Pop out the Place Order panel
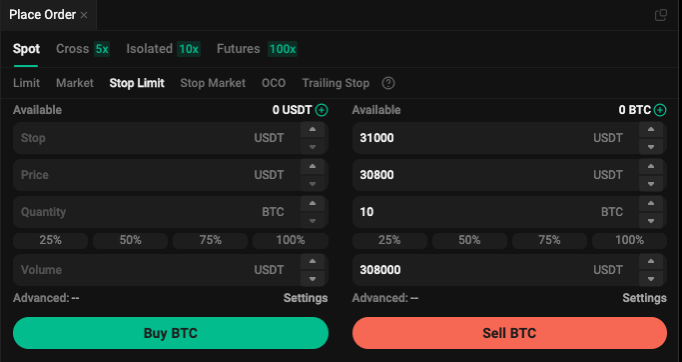 (x=661, y=15)
